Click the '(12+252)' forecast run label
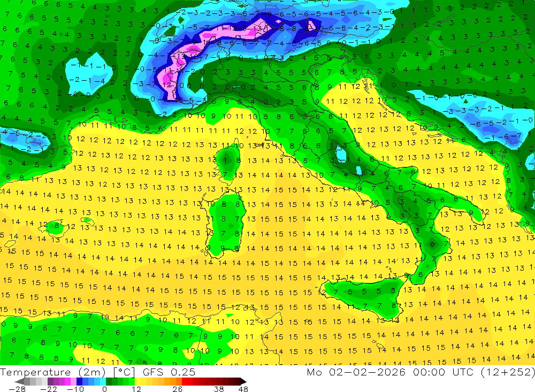The height and width of the screenshot is (392, 535). pos(508,372)
